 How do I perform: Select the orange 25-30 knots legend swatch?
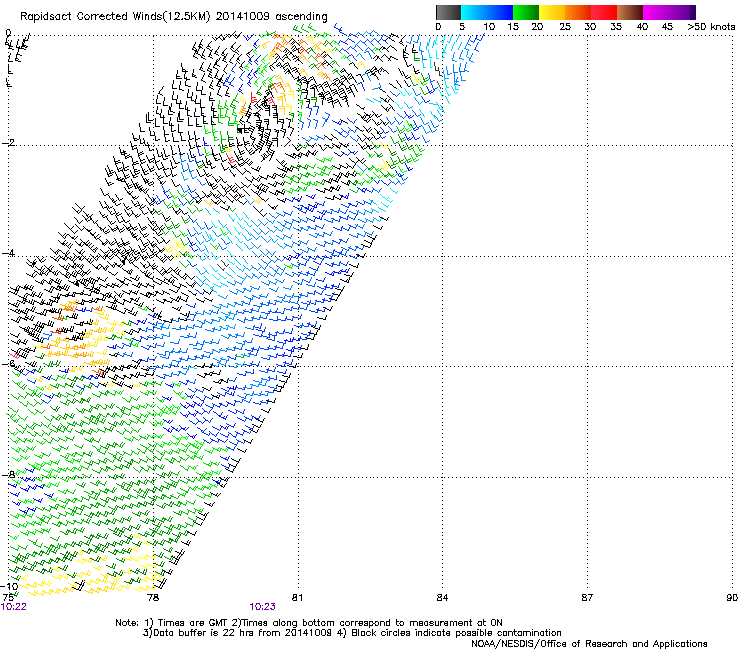578,12
